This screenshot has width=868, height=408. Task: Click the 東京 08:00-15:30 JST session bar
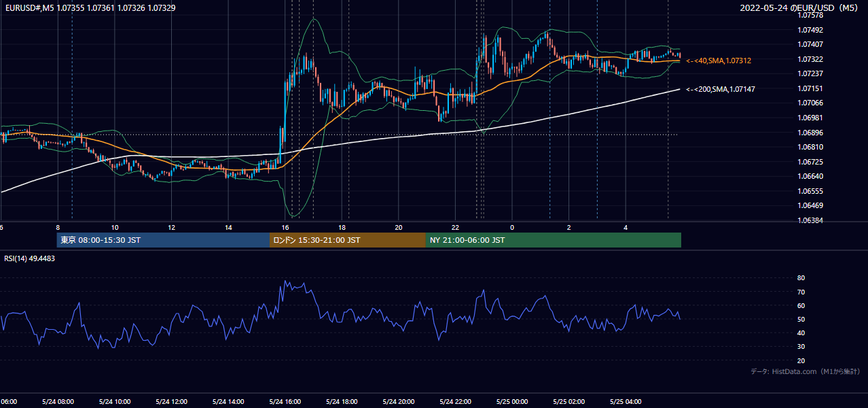coord(164,240)
